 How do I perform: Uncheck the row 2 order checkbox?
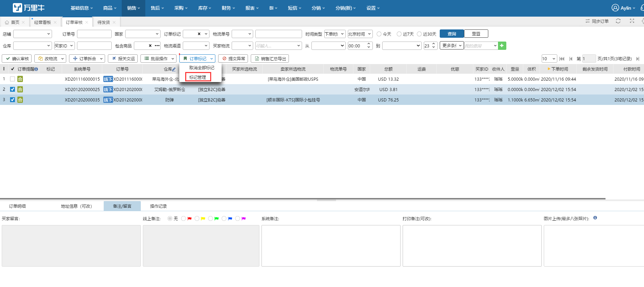[x=12, y=89]
